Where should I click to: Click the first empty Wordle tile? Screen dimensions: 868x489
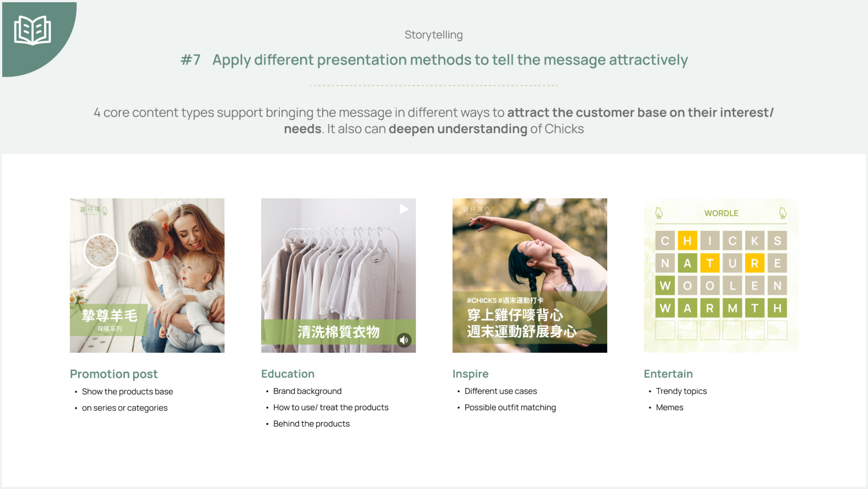(665, 330)
